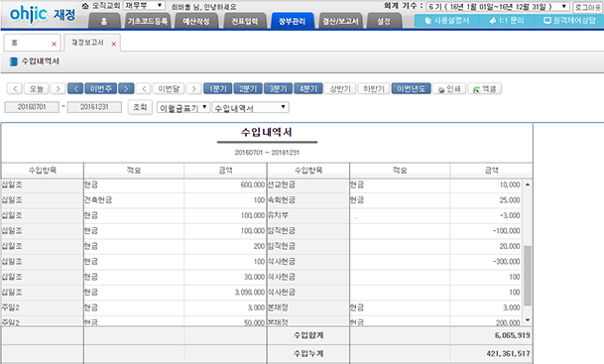
Task: Advance to next week with blue arrow
Action: click(x=126, y=88)
